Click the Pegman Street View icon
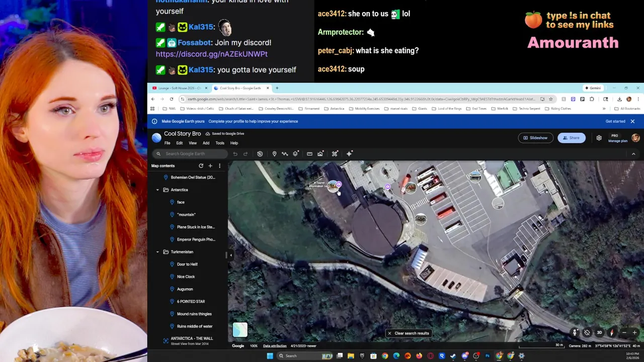This screenshot has height=362, width=644. pyautogui.click(x=575, y=333)
